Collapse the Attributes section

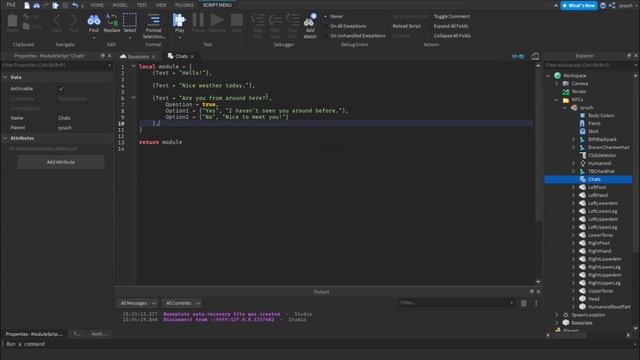click(x=5, y=138)
